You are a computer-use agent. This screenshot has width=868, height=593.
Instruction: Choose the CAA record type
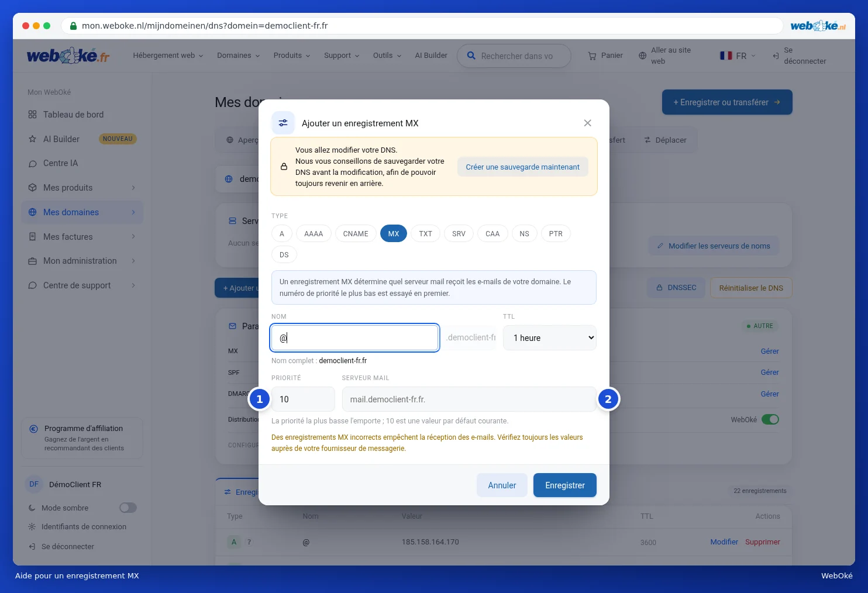[492, 234]
